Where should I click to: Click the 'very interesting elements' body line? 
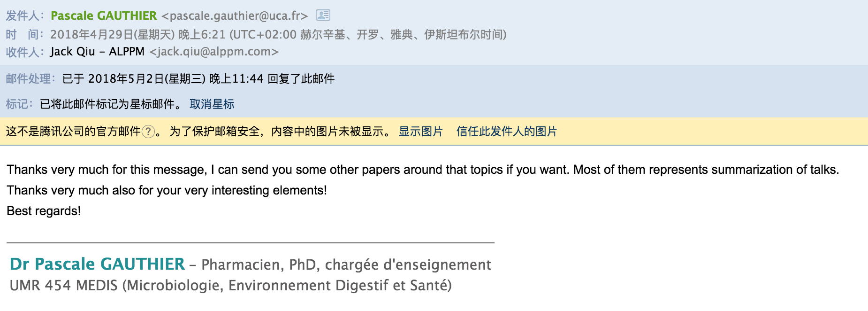pyautogui.click(x=167, y=190)
